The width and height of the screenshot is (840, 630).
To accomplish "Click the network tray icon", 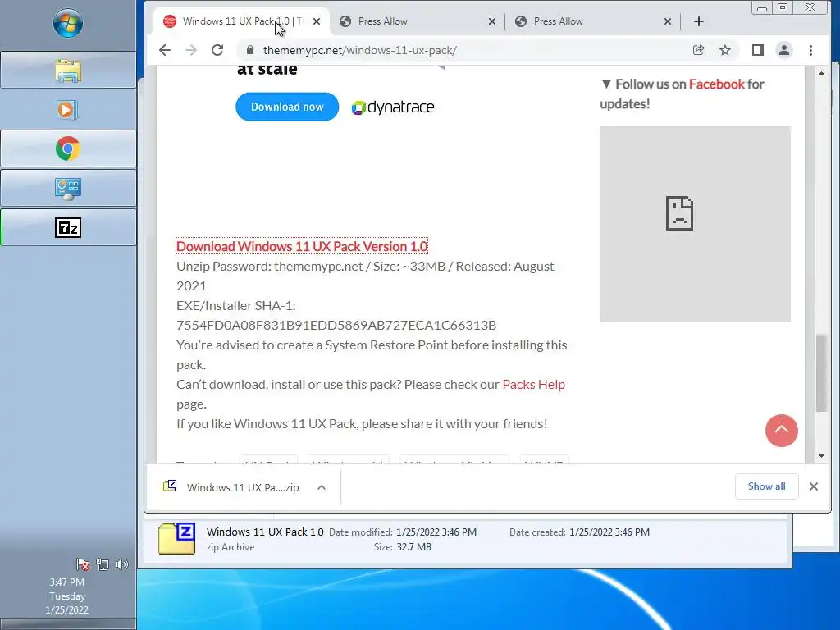I will [x=103, y=564].
